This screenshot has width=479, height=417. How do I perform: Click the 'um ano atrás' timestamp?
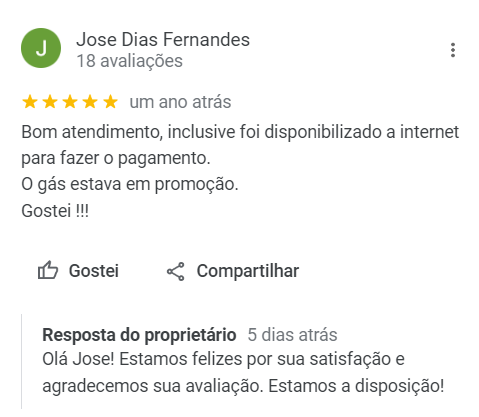tap(180, 102)
